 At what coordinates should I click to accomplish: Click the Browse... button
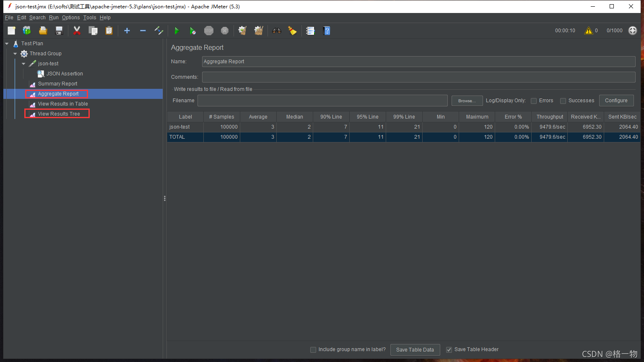(467, 101)
